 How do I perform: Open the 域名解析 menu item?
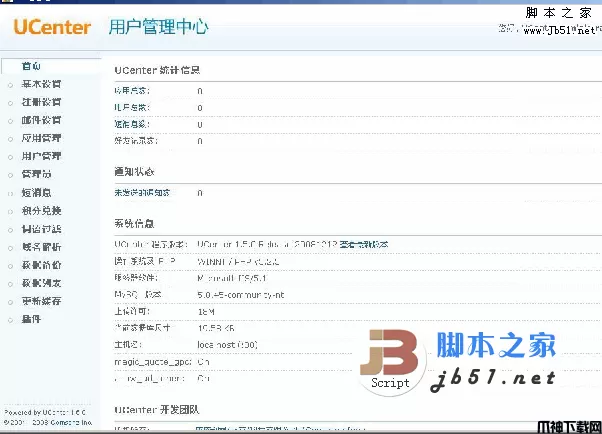[x=41, y=246]
